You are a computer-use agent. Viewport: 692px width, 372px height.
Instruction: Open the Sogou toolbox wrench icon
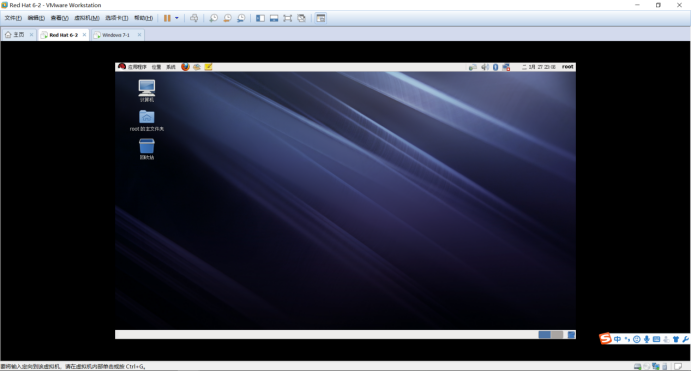[685, 339]
